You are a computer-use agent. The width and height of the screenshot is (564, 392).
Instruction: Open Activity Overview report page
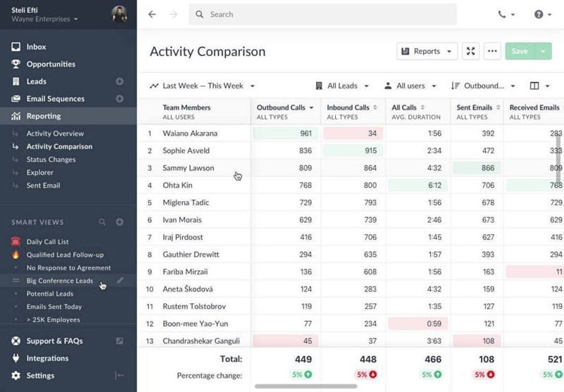click(55, 133)
